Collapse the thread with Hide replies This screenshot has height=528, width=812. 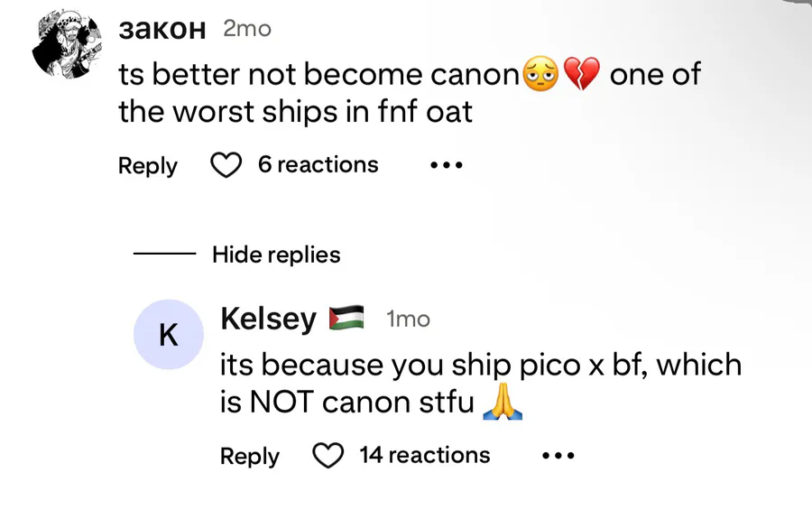click(276, 255)
